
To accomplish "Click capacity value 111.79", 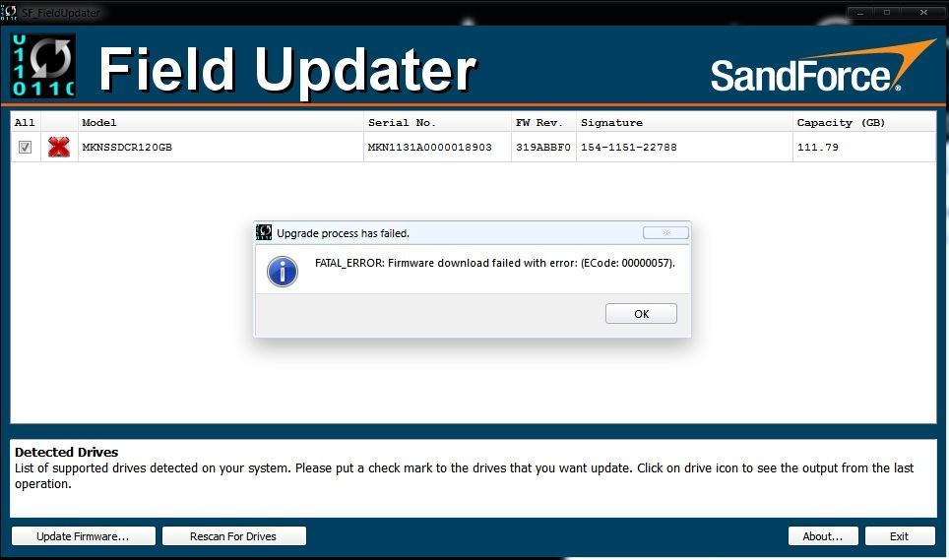I will coord(818,147).
